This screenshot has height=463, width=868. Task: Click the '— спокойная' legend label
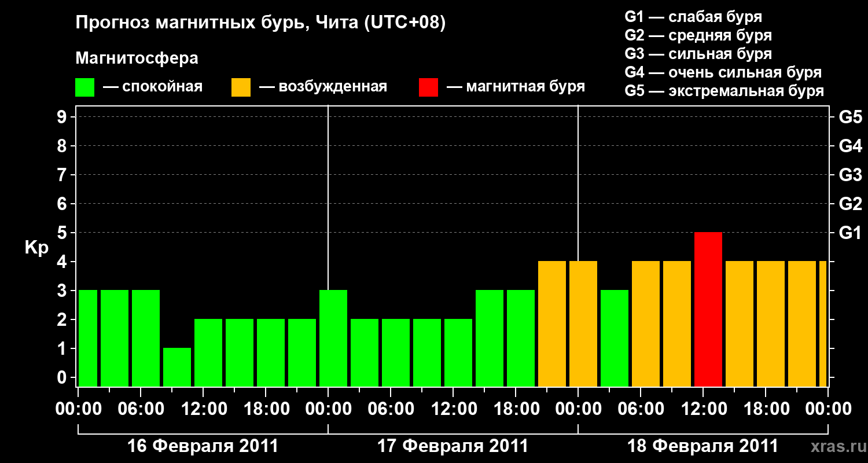pos(153,87)
